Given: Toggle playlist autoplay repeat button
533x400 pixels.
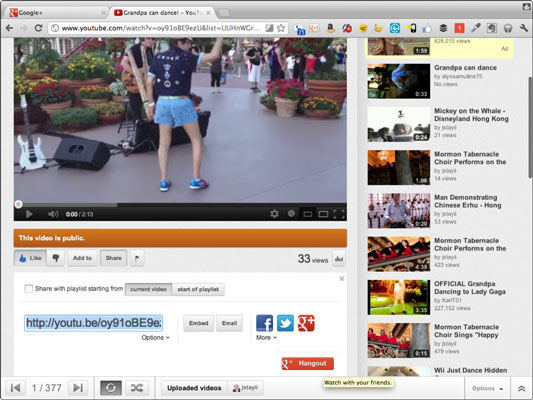Looking at the screenshot, I should pyautogui.click(x=111, y=388).
